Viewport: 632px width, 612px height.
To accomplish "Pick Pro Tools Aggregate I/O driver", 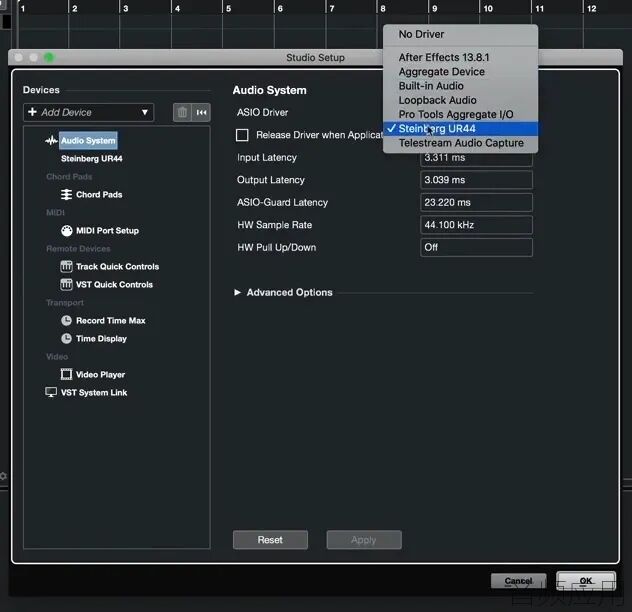I will (x=460, y=114).
